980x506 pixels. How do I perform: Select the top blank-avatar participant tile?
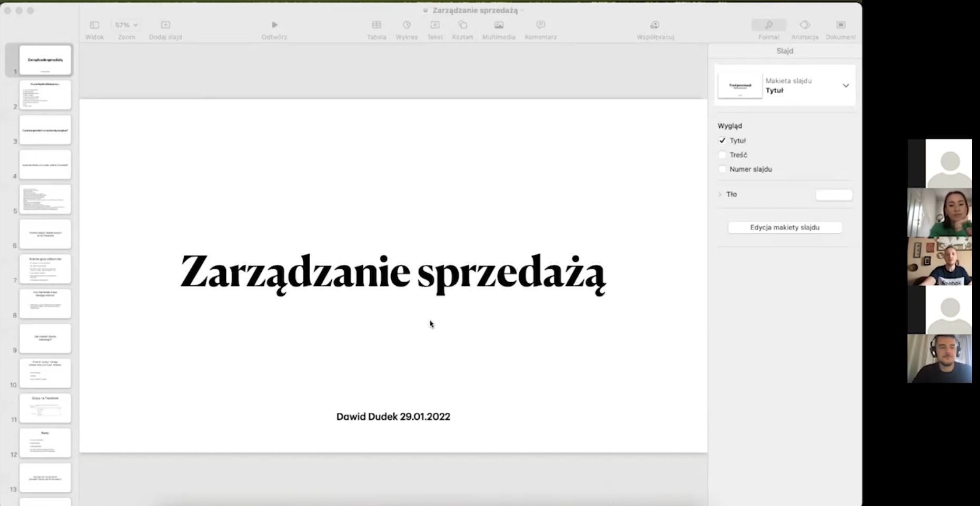940,163
